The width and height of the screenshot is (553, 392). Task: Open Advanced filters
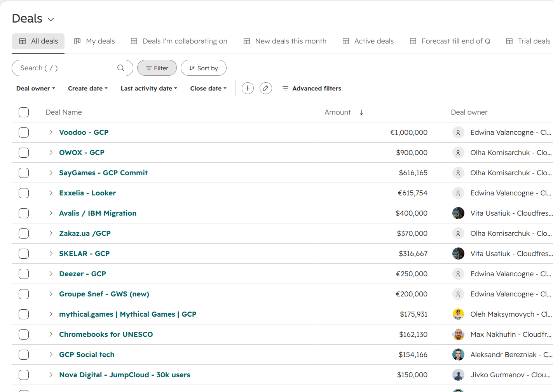click(312, 89)
